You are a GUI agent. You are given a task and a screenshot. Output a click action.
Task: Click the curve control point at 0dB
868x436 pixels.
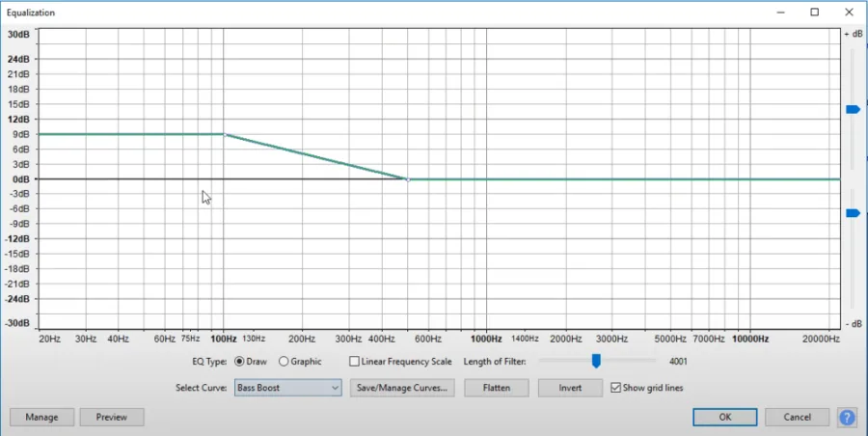(408, 179)
